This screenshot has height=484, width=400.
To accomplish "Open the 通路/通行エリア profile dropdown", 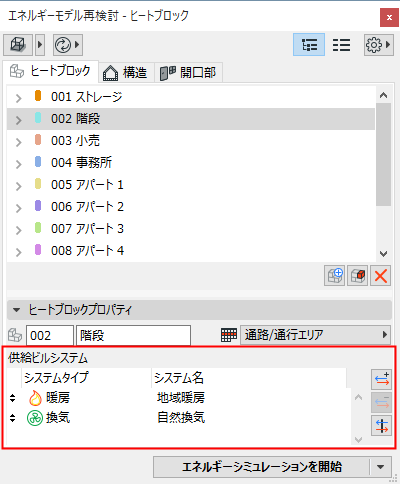I will [315, 335].
